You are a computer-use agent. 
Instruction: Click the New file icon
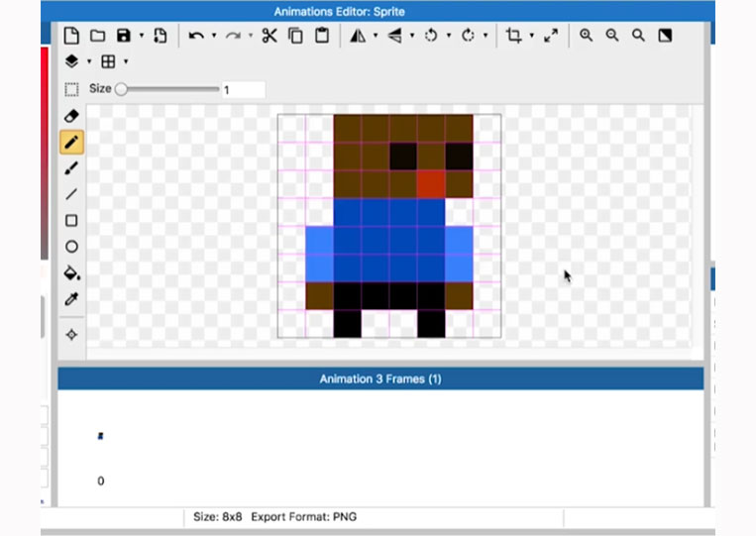coord(71,36)
